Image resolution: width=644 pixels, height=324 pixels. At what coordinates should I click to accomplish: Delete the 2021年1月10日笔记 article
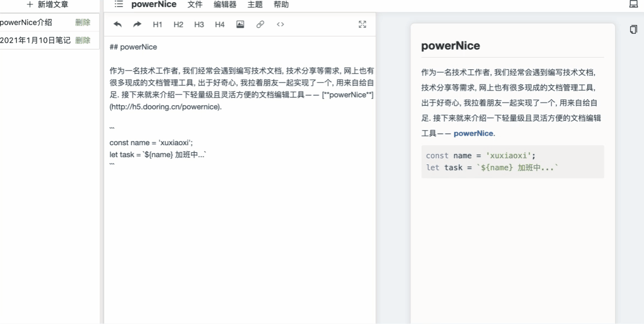click(x=82, y=40)
